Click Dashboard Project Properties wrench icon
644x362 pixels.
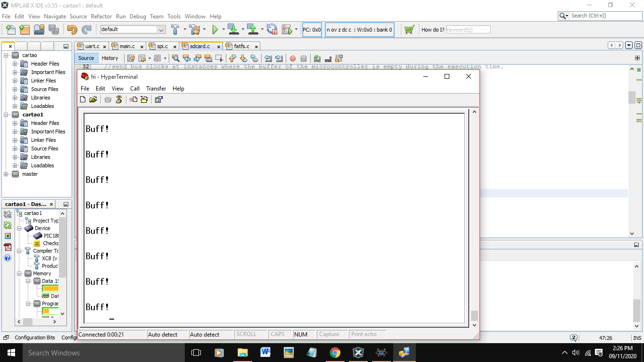pos(8,214)
